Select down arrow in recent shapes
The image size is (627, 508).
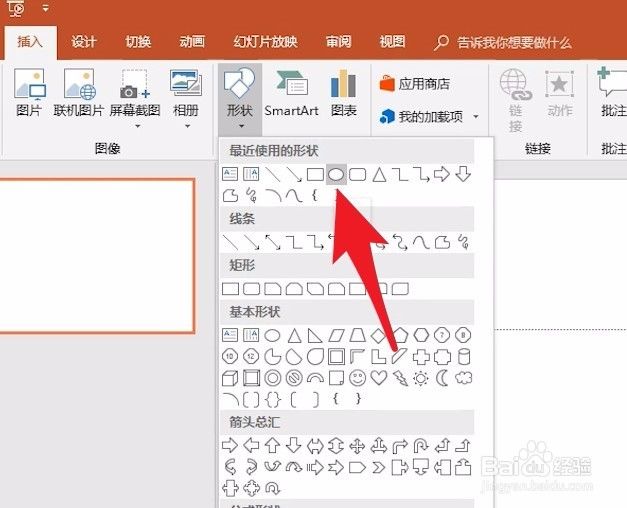tap(463, 174)
